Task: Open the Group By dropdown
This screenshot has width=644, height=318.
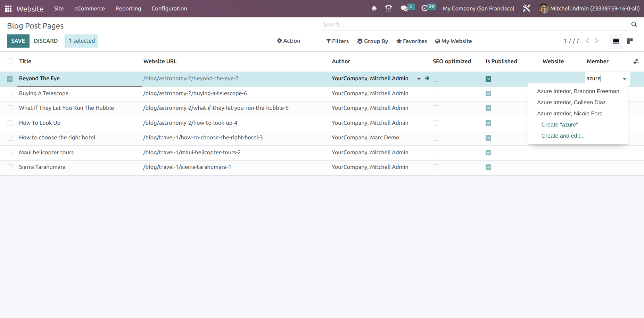Action: 372,41
